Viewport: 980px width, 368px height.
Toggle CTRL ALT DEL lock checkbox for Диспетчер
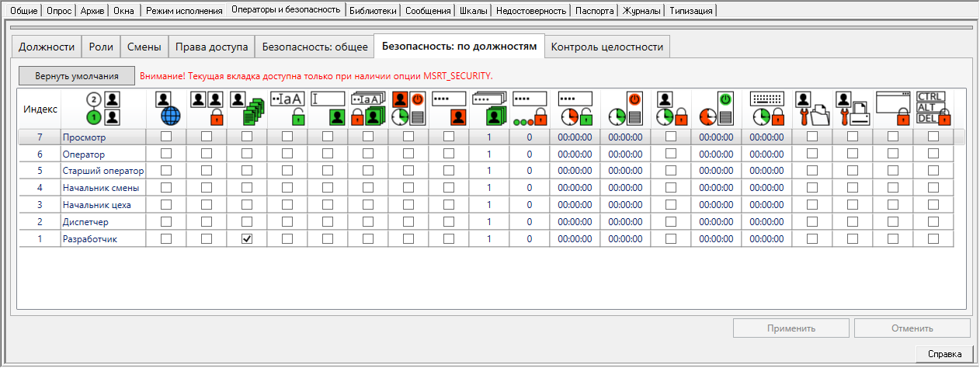click(x=933, y=221)
